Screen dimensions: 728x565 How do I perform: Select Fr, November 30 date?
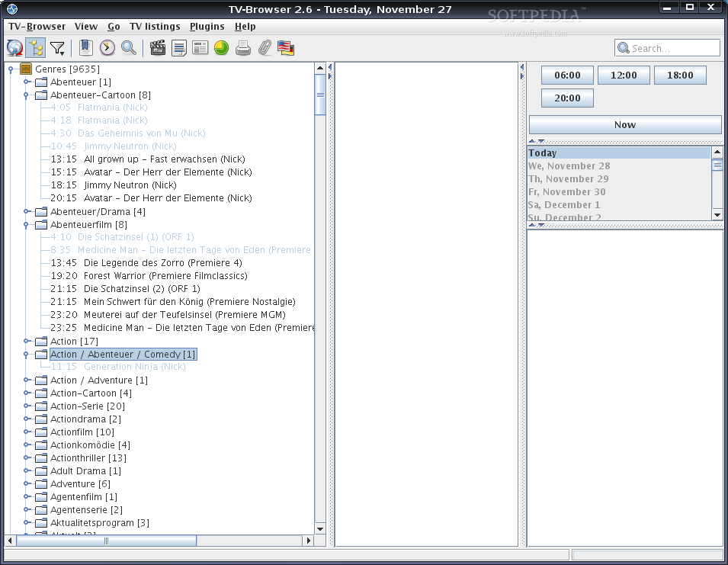(619, 191)
